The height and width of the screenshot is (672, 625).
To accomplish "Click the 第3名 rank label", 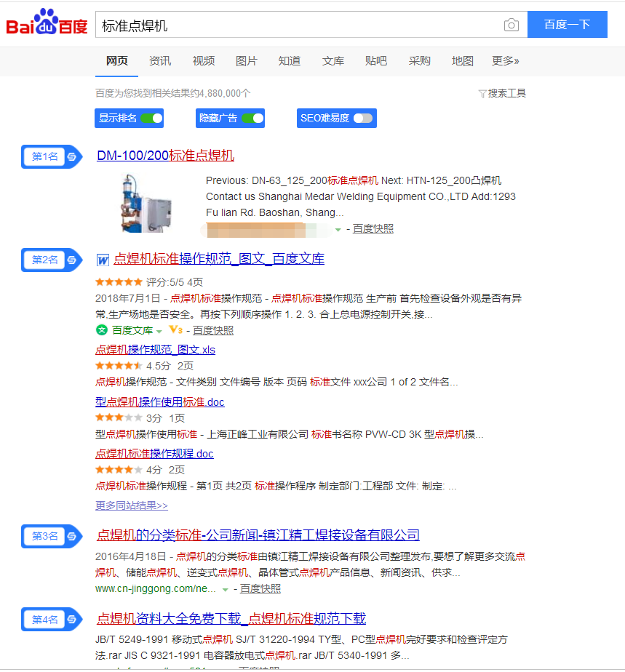I will tap(45, 536).
